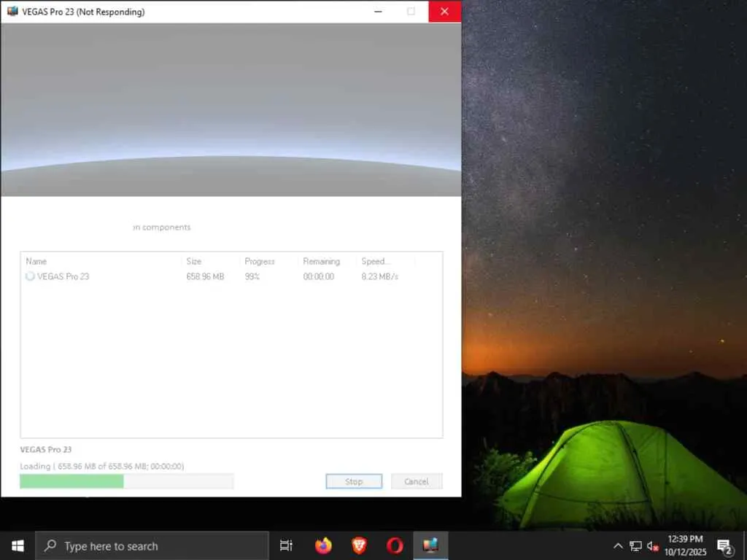Click the 99% progress value
The image size is (747, 560).
252,276
